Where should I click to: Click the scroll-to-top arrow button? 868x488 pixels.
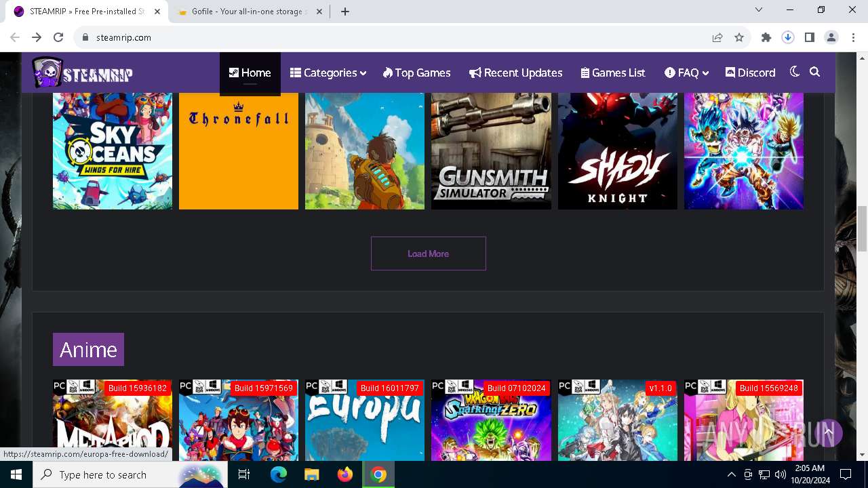(x=828, y=432)
